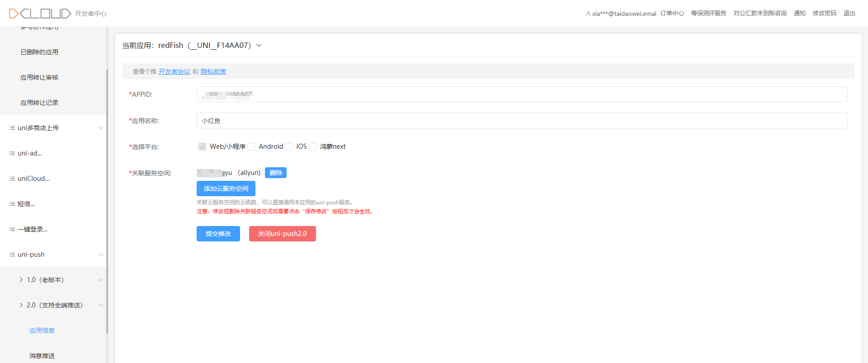Enable the iOS platform checkbox
This screenshot has width=868, height=363.
click(x=289, y=146)
